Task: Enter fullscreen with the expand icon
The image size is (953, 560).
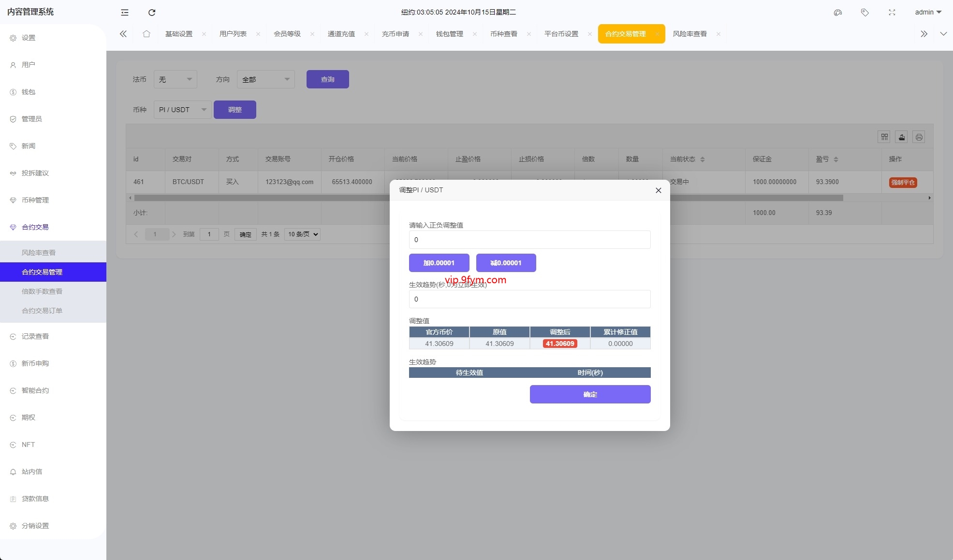Action: (892, 13)
